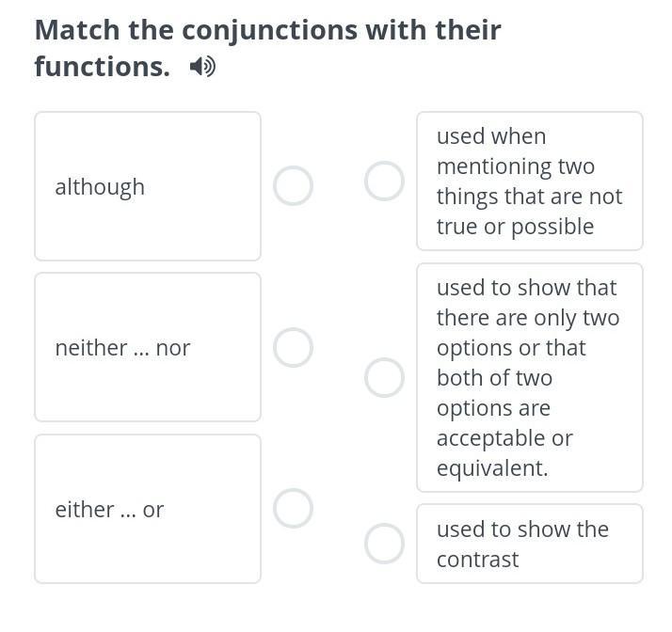The height and width of the screenshot is (632, 672).
Task: Pick the 'things that are not true' card
Action: (529, 182)
